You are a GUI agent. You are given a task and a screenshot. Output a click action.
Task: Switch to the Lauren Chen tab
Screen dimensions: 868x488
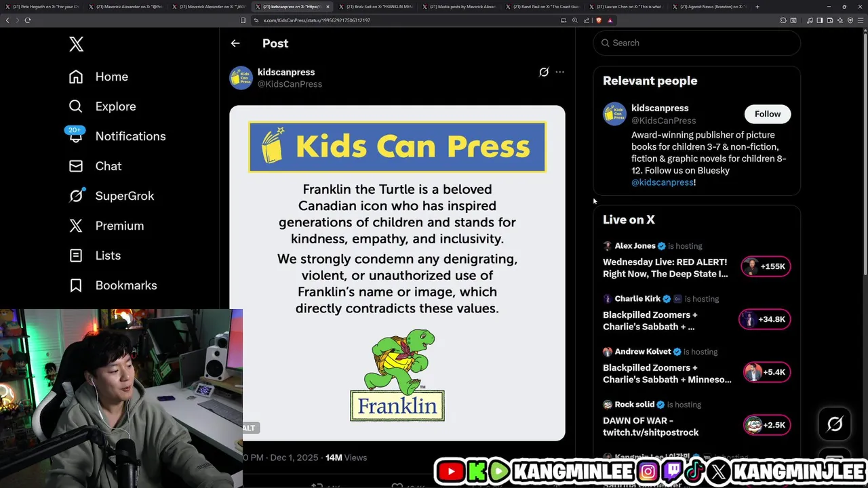[627, 7]
